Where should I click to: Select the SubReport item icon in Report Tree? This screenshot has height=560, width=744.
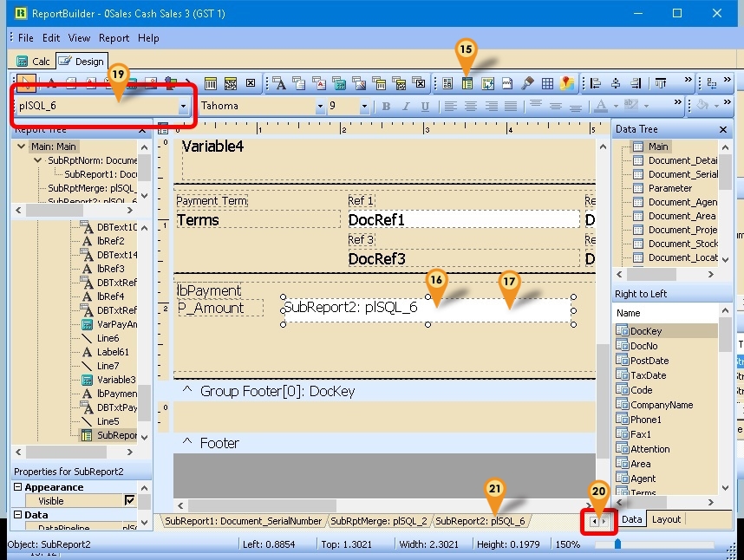(87, 435)
